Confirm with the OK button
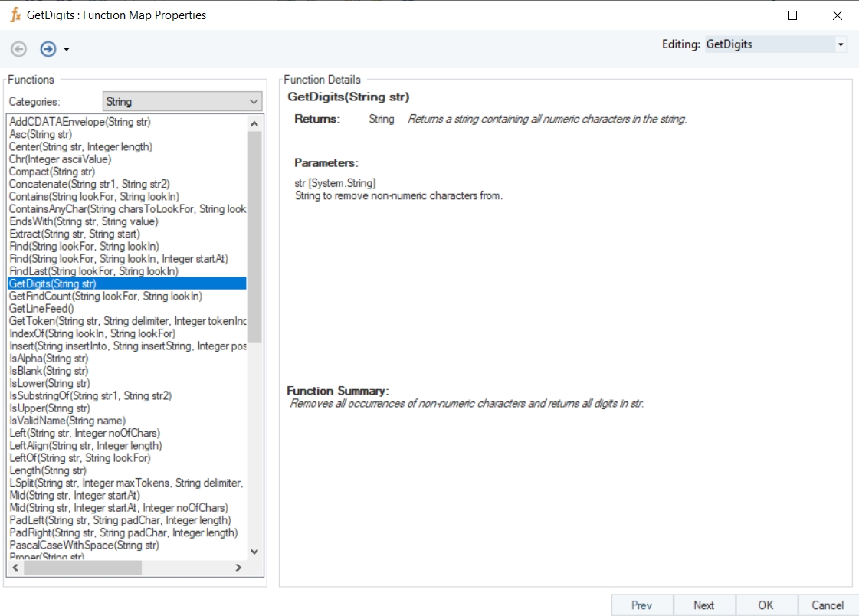 [766, 605]
